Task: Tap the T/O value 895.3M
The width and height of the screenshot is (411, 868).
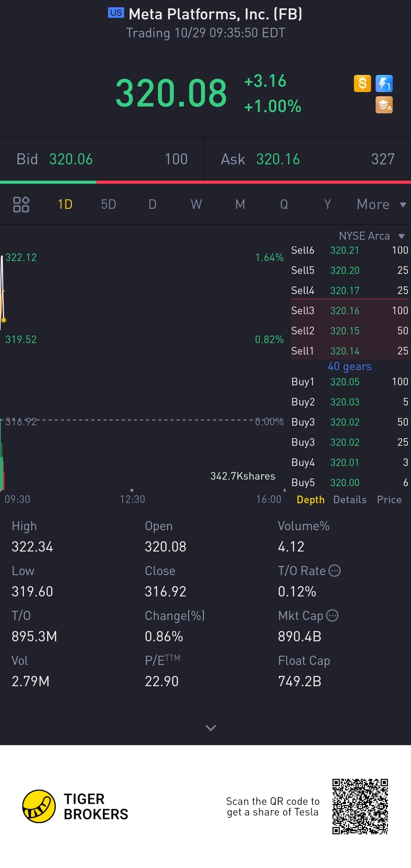Action: tap(34, 636)
